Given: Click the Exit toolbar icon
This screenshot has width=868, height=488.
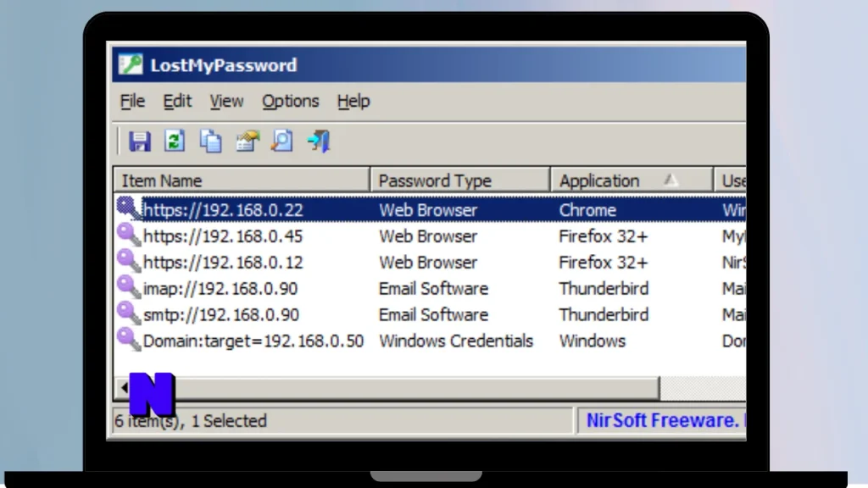Looking at the screenshot, I should [x=319, y=141].
